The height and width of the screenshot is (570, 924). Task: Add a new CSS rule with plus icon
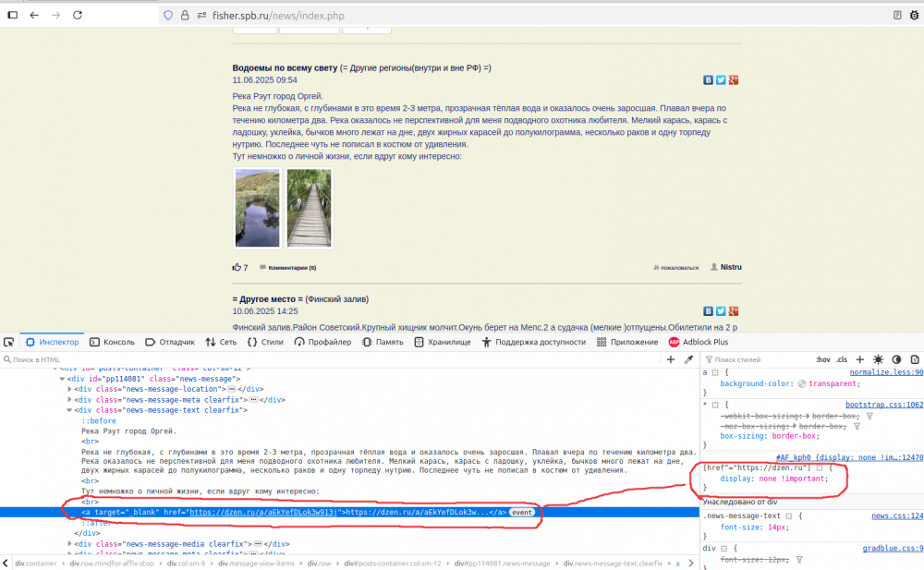tap(859, 359)
